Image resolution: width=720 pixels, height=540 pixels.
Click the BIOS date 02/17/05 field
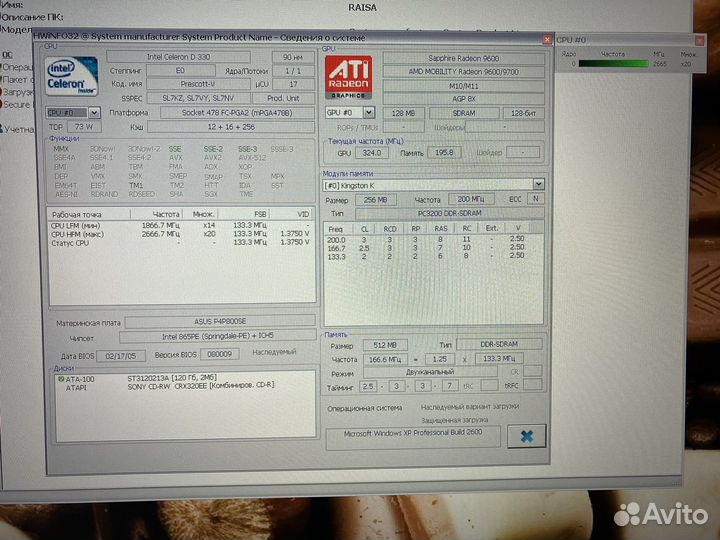121,356
